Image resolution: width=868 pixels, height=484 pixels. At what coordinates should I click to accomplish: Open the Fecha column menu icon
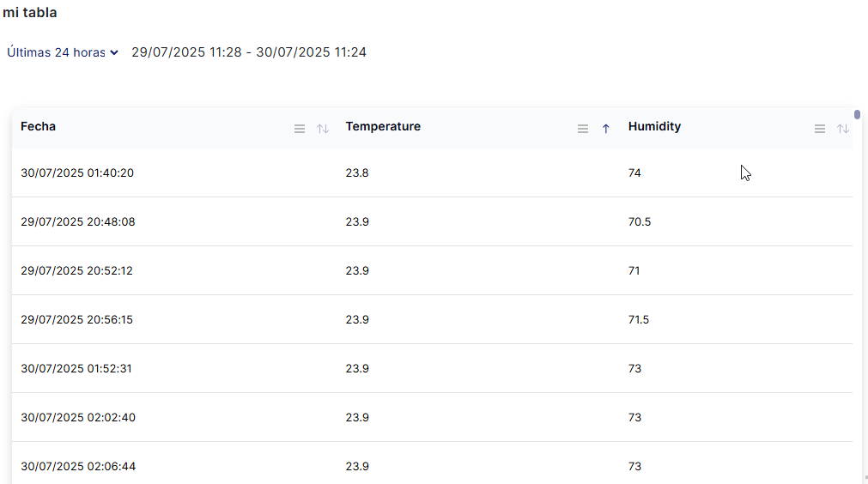pos(300,129)
